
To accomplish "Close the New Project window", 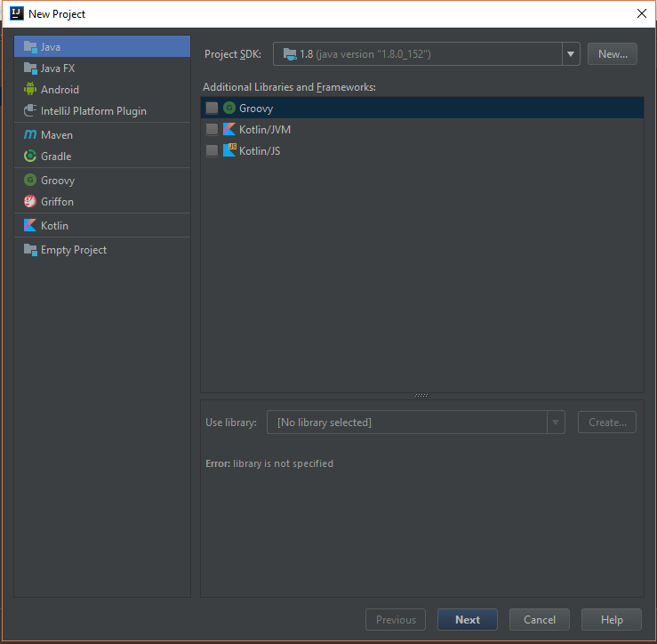I will click(x=642, y=13).
